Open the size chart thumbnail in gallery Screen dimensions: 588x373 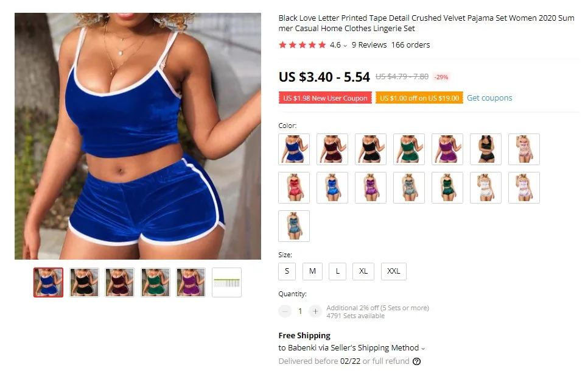pos(226,282)
